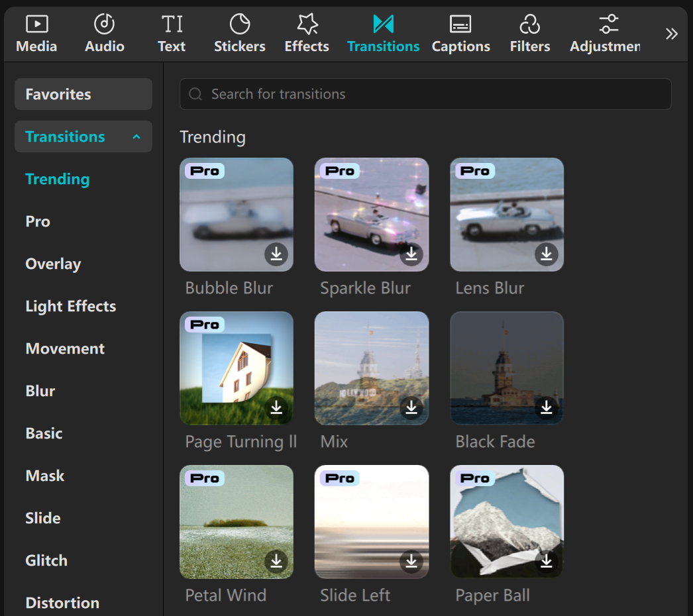Download the Page Turning II transition
Screen dimensions: 693x616
coord(276,407)
